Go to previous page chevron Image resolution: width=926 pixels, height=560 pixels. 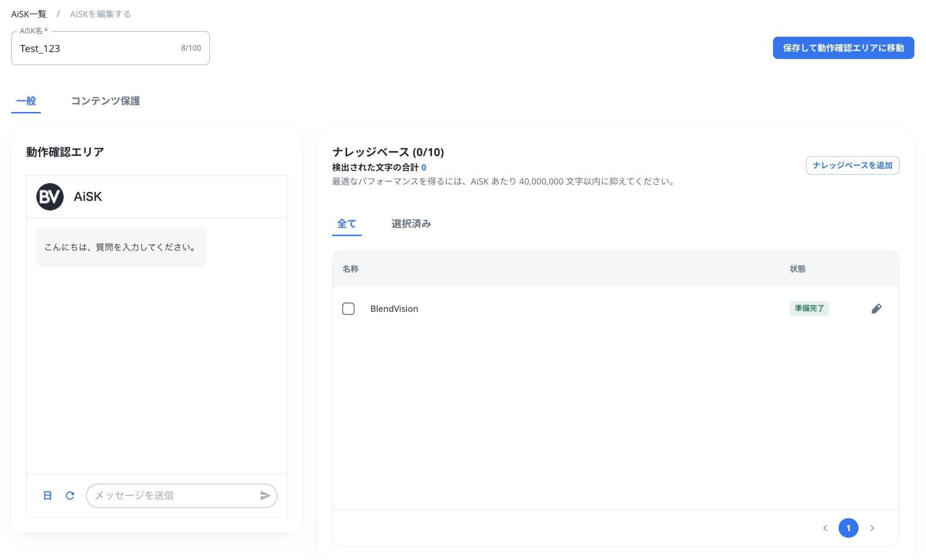[825, 528]
